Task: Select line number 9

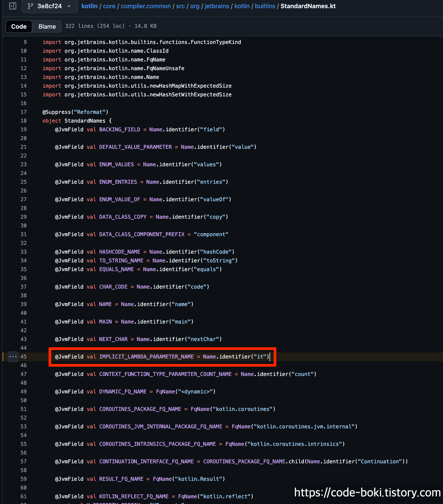Action: click(25, 42)
